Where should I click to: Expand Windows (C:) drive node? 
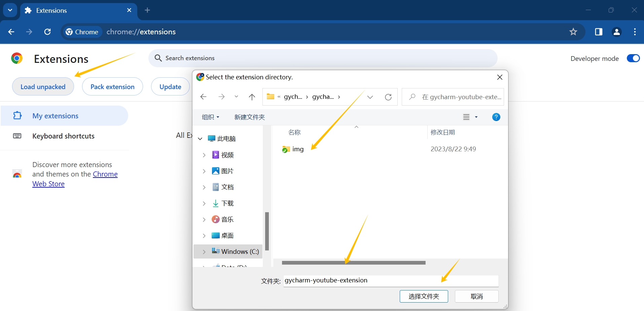click(x=204, y=252)
